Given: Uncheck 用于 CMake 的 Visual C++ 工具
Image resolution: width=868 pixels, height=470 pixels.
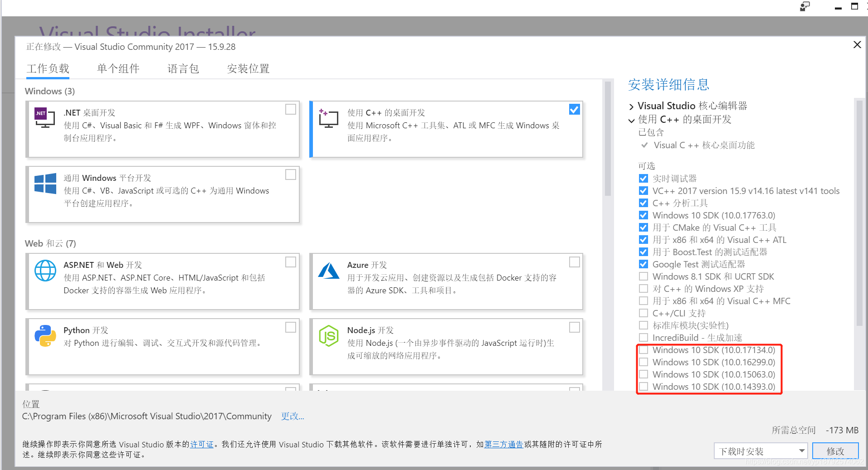Looking at the screenshot, I should click(x=643, y=227).
